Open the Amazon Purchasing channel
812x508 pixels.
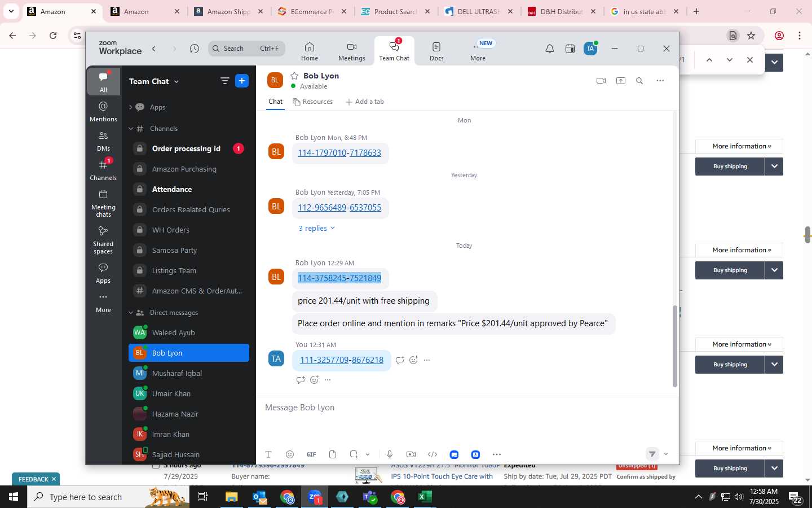coord(189,169)
